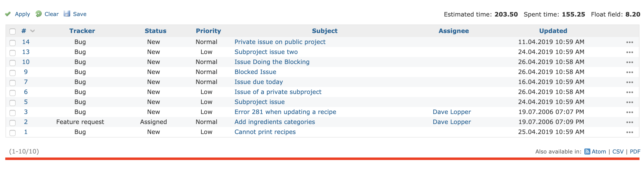Select the checkbox for issue 2
Image resolution: width=644 pixels, height=176 pixels.
coord(13,123)
